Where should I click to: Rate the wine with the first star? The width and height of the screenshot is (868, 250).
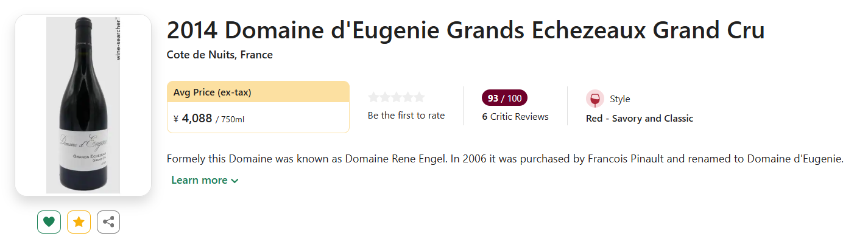point(373,97)
